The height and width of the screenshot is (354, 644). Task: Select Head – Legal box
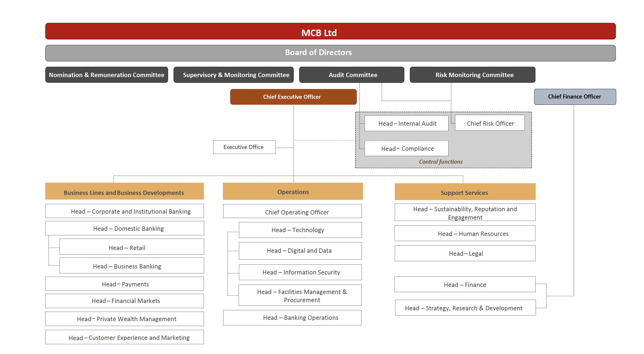pos(465,253)
